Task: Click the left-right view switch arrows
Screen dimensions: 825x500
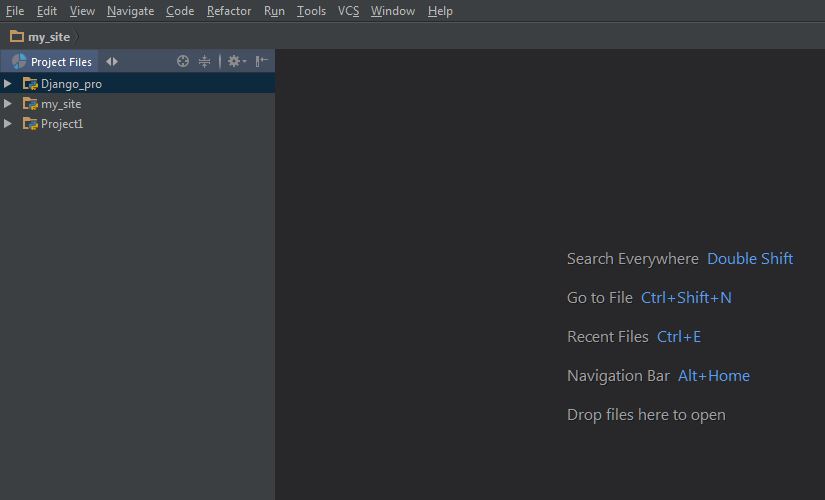Action: click(x=112, y=62)
